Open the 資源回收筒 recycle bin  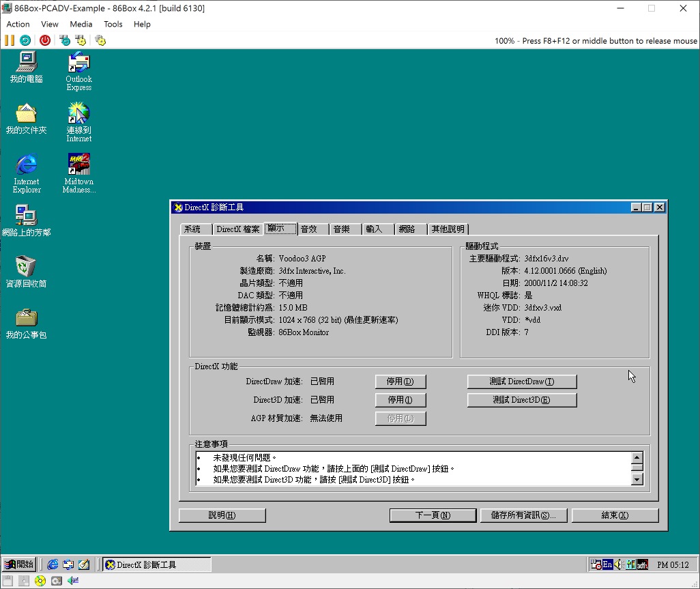click(x=27, y=268)
